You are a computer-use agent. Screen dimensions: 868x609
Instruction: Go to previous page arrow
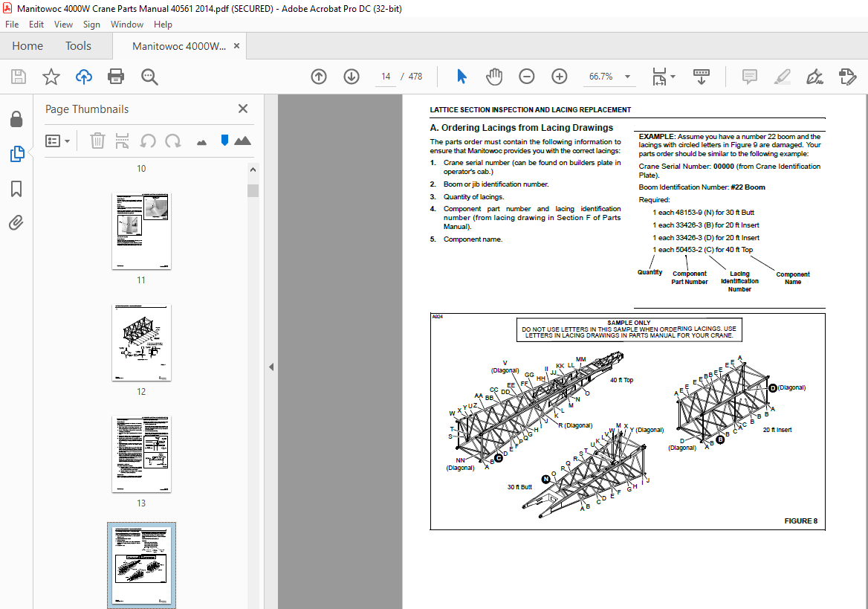[319, 77]
